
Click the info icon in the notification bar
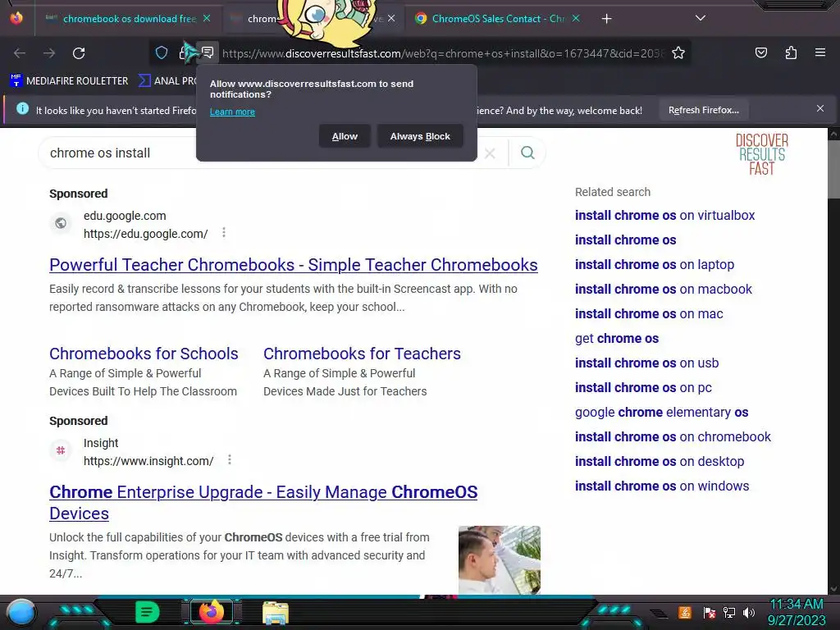pyautogui.click(x=22, y=108)
